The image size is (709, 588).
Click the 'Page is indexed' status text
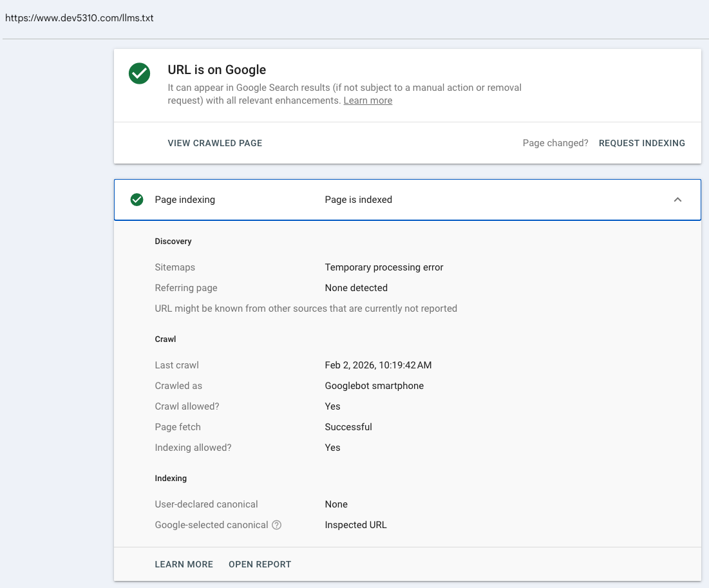tap(358, 200)
